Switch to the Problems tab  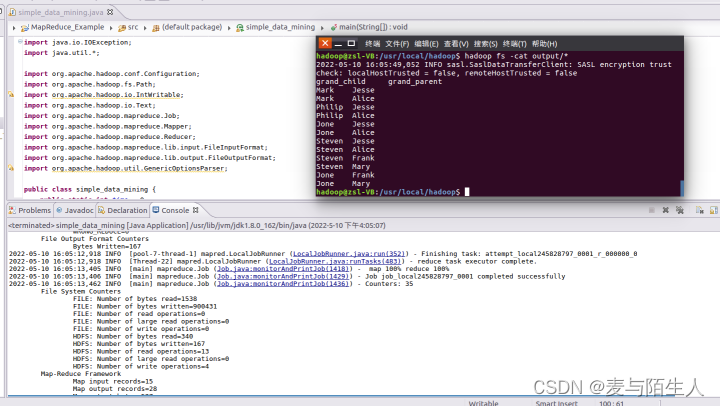[x=30, y=210]
